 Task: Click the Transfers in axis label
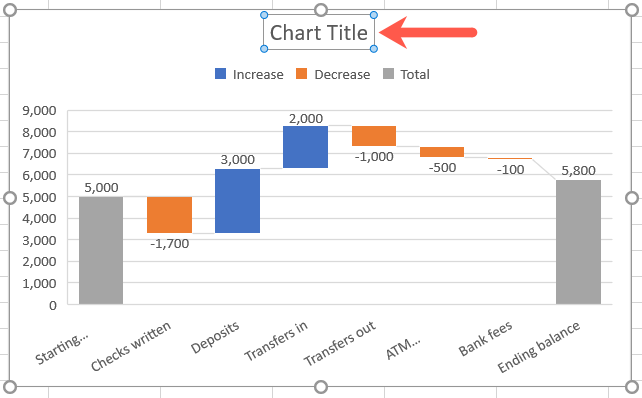point(276,341)
